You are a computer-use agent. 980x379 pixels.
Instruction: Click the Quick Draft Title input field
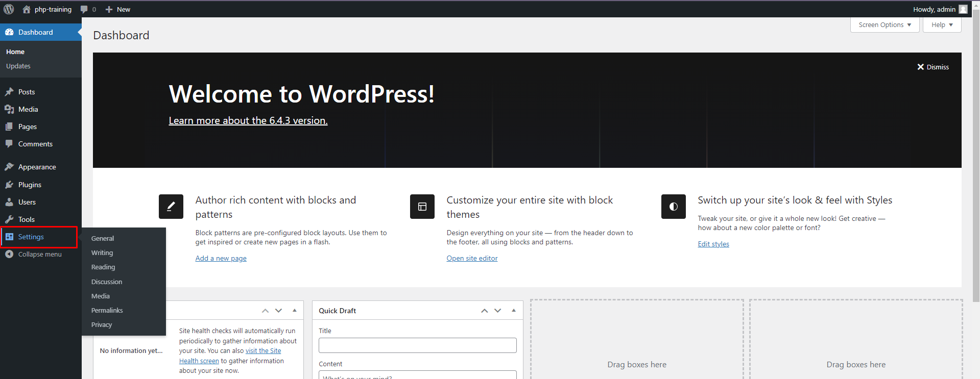417,345
